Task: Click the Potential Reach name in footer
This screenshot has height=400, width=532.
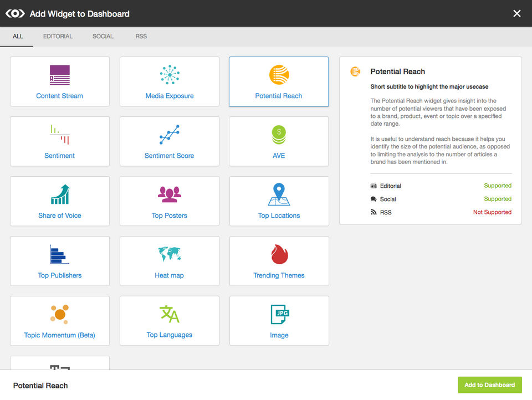Action: tap(40, 386)
